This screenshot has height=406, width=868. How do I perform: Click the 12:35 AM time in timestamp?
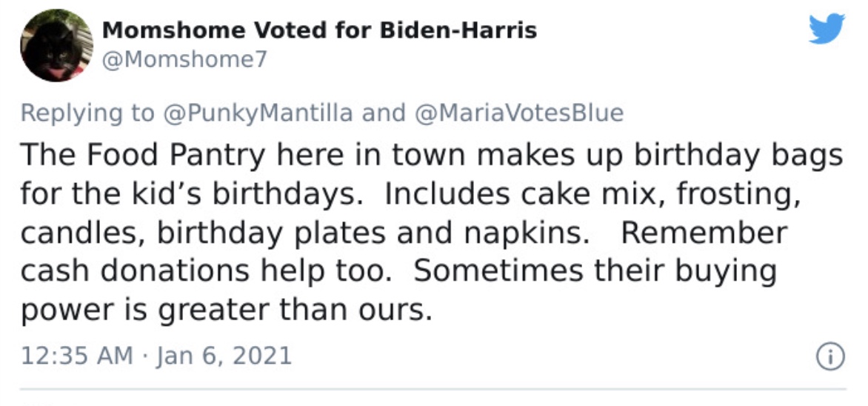pos(77,355)
